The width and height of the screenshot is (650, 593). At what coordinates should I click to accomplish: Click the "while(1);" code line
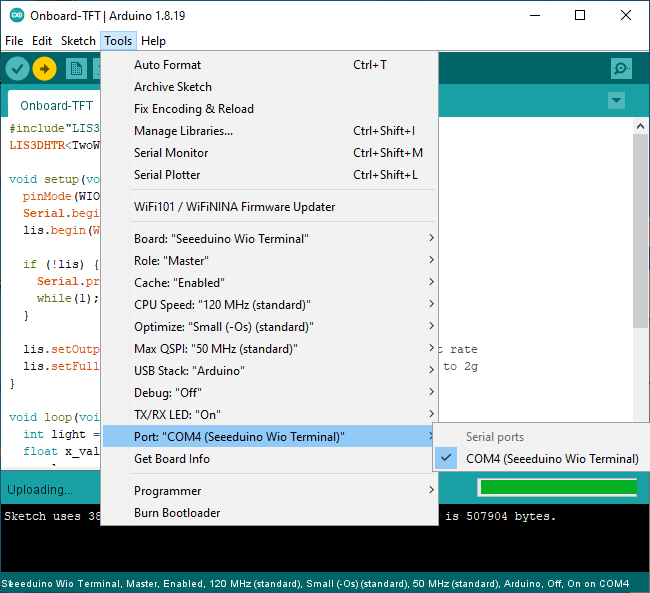[x=68, y=298]
